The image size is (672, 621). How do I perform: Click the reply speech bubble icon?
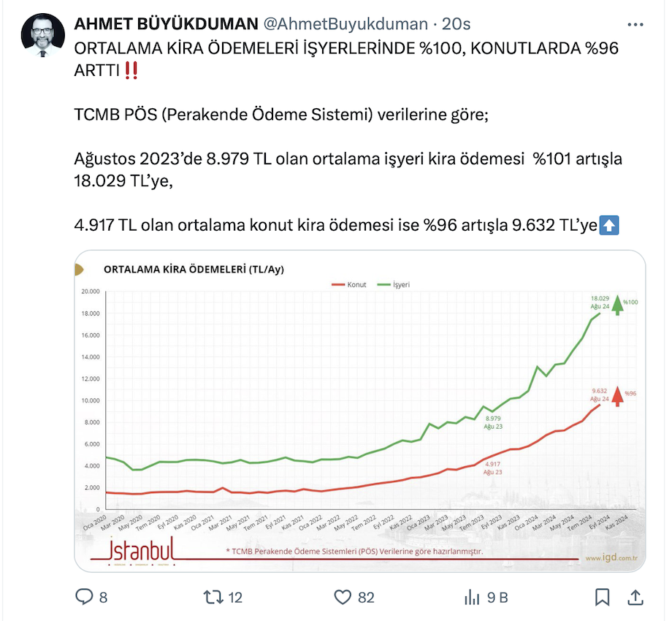pos(84,597)
